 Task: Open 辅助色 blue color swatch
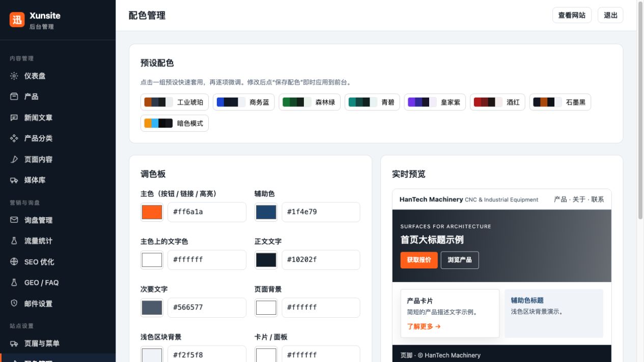pyautogui.click(x=266, y=212)
